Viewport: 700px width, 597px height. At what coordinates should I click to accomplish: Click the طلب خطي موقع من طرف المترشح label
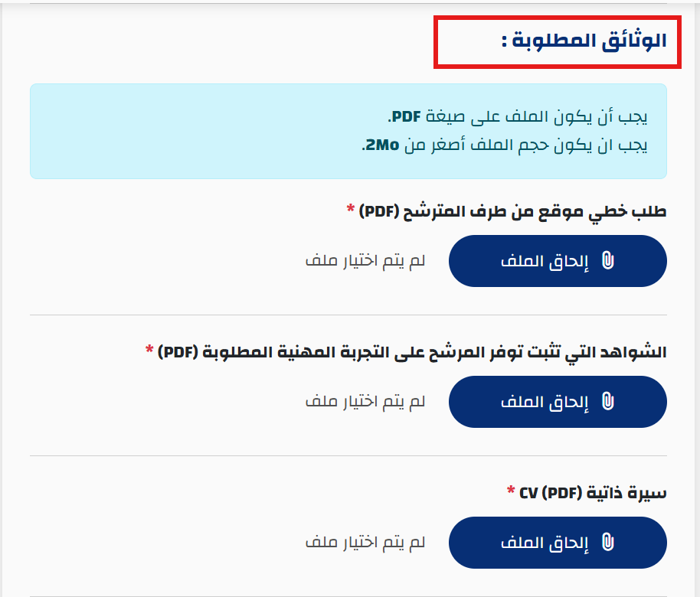coord(513,211)
